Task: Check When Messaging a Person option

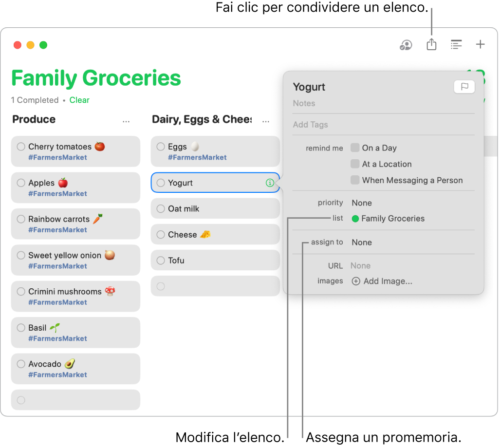Action: point(355,180)
